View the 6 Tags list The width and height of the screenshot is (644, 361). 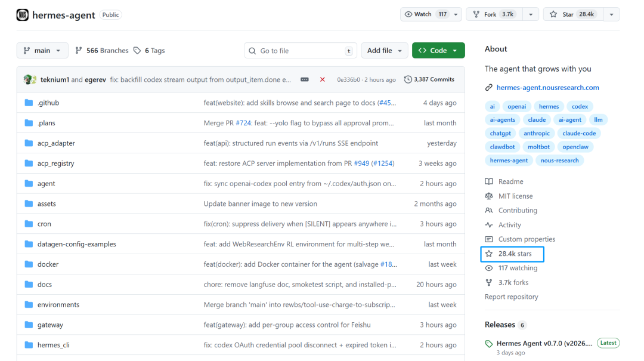pos(149,51)
